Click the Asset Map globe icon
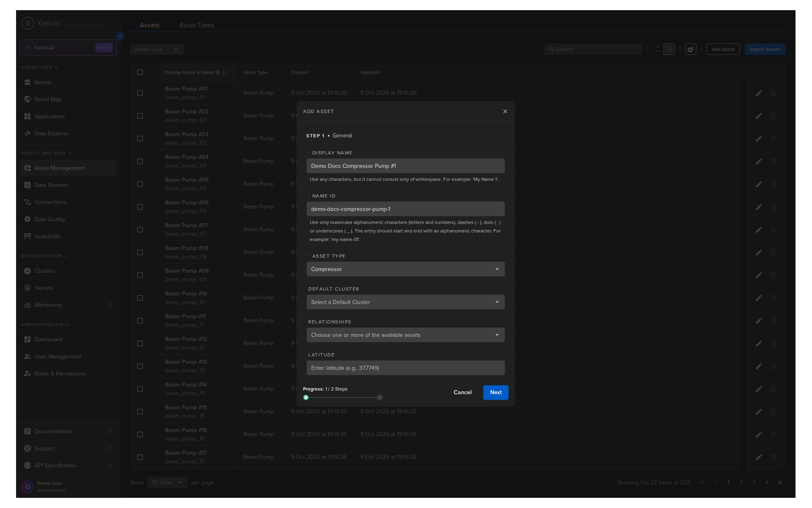This screenshot has height=508, width=812. [27, 99]
